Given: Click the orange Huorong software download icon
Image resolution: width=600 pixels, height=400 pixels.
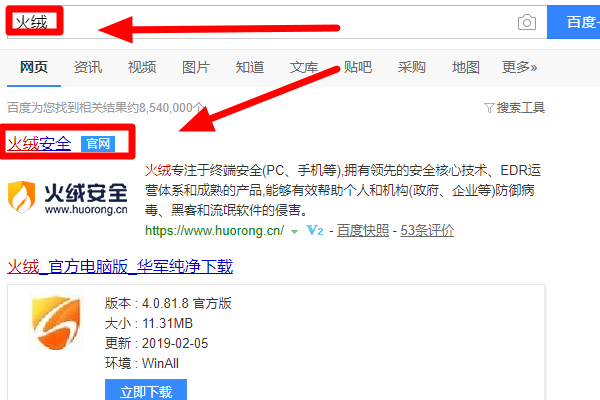Looking at the screenshot, I should coord(57,322).
